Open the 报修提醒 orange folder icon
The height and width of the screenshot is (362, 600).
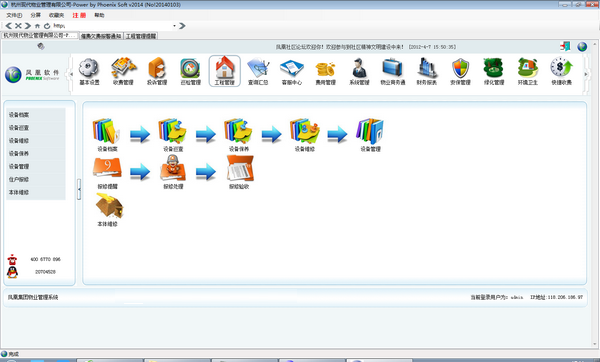click(107, 168)
